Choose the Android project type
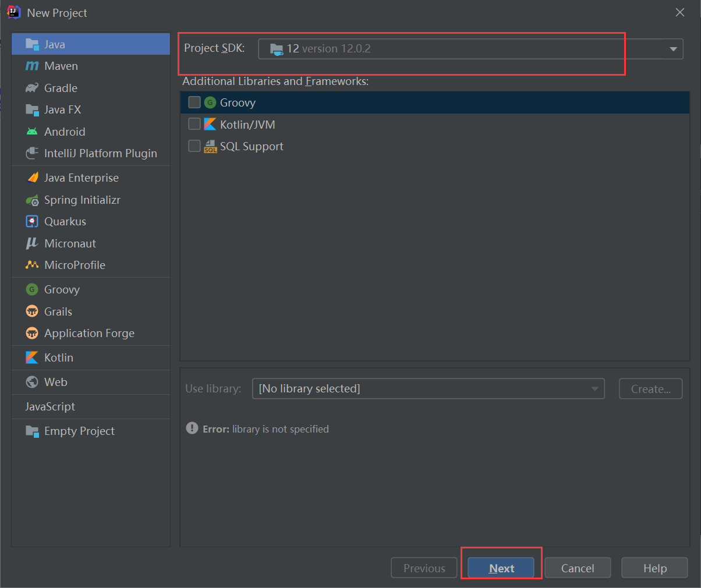This screenshot has width=701, height=588. [x=91, y=132]
